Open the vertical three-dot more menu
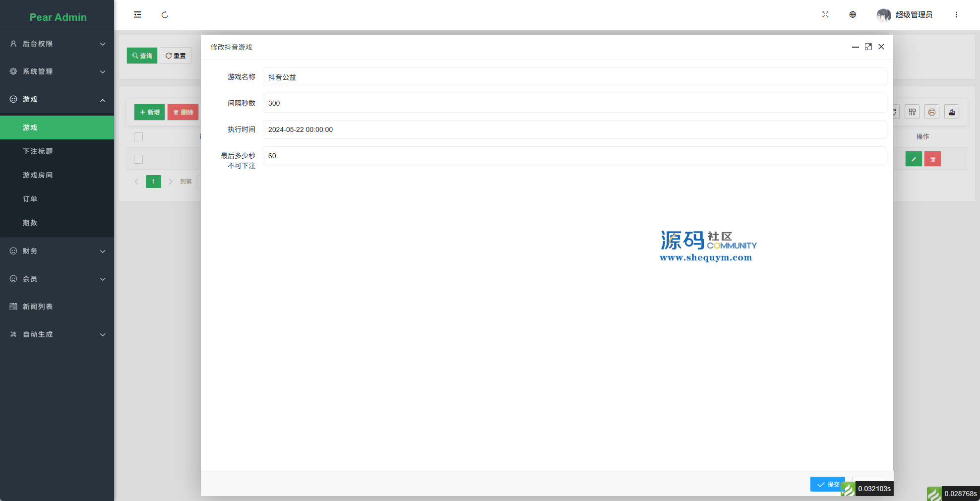 tap(956, 15)
